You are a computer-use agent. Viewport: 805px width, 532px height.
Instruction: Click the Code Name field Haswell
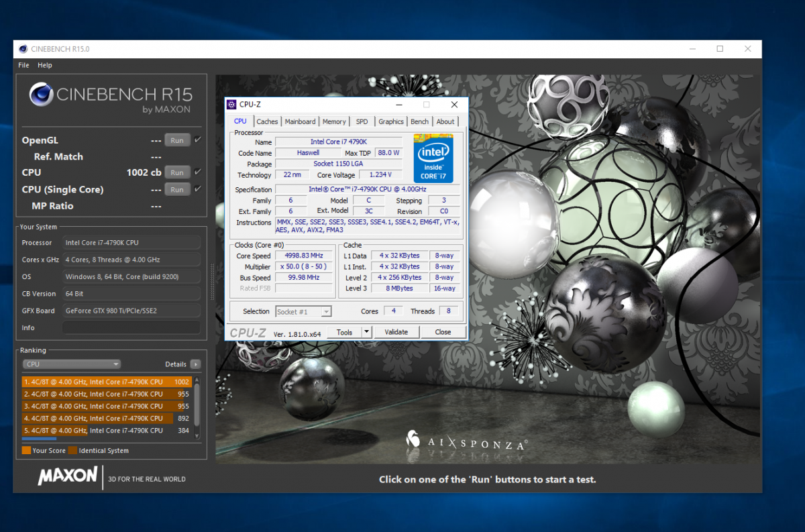click(308, 153)
